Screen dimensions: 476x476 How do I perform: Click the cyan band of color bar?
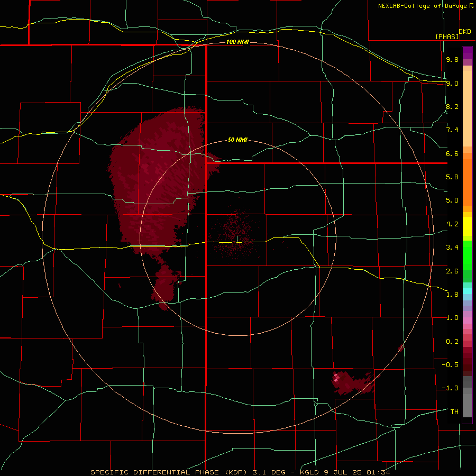[x=467, y=291]
